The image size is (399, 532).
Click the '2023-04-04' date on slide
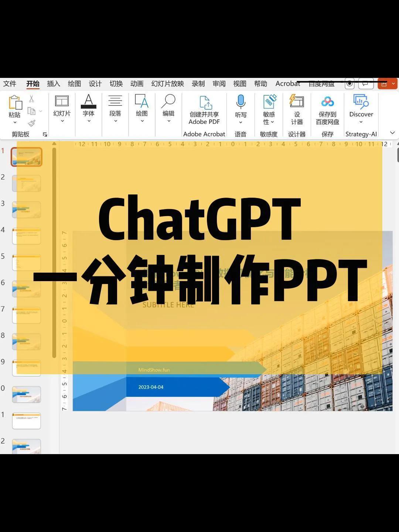(151, 387)
